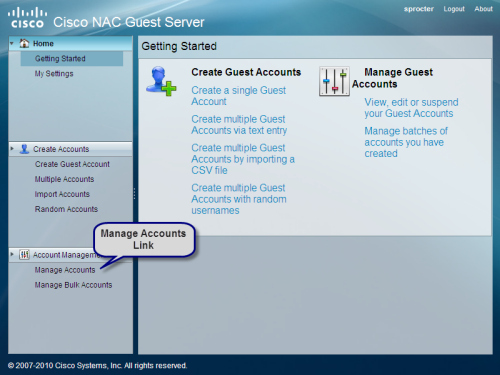Open Multiple Accounts sidebar item
This screenshot has width=500, height=375.
[x=64, y=179]
